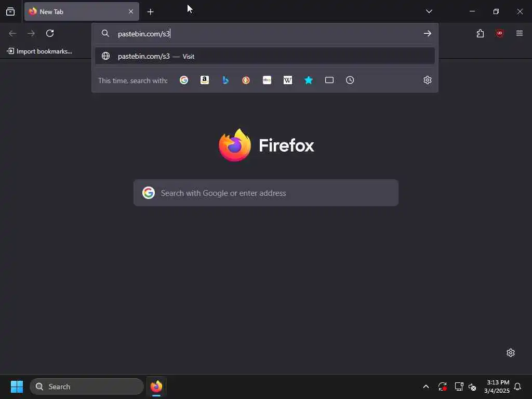Open Firefox from the taskbar
The width and height of the screenshot is (532, 399).
tap(156, 387)
